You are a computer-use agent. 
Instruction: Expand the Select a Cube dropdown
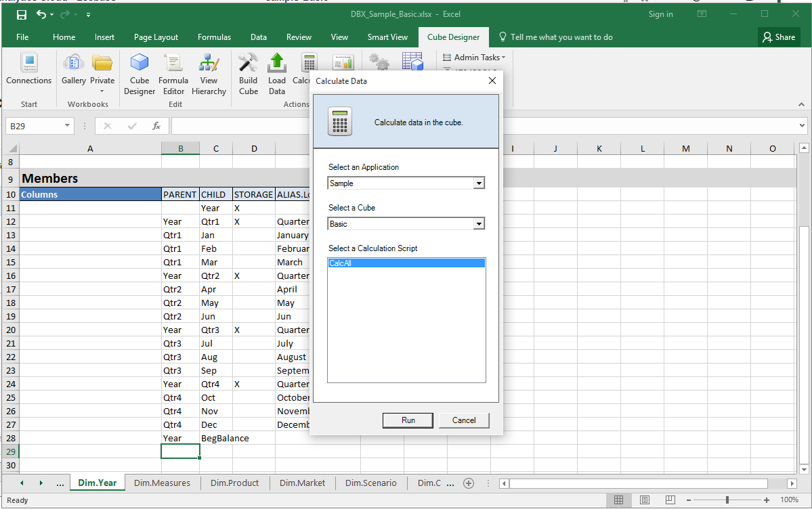[x=479, y=223]
